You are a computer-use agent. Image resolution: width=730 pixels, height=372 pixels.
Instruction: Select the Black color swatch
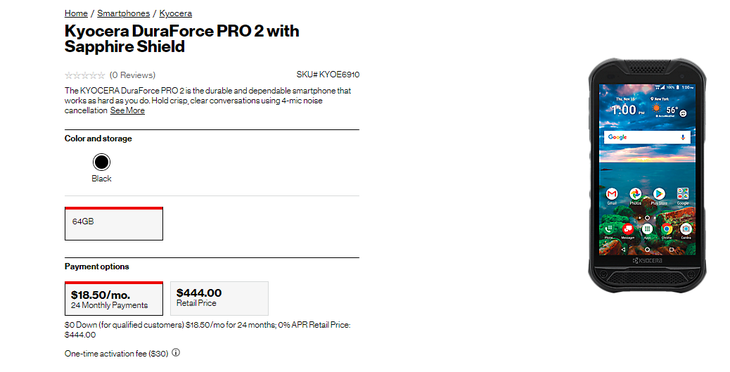coord(101,162)
